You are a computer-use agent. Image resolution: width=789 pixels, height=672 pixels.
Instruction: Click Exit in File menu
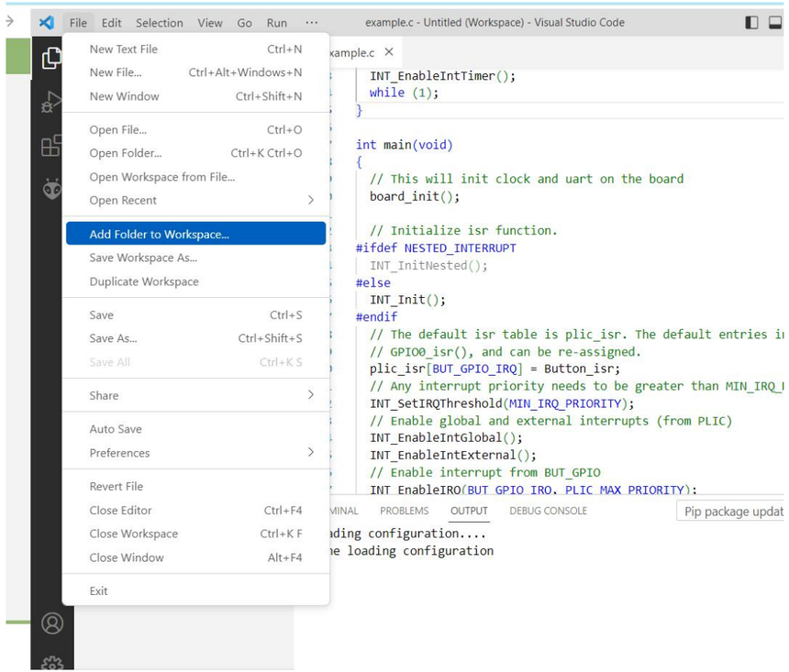[x=195, y=591]
